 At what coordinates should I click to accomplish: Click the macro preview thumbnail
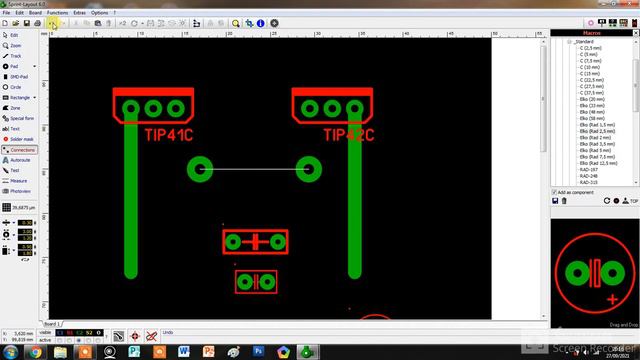point(595,273)
